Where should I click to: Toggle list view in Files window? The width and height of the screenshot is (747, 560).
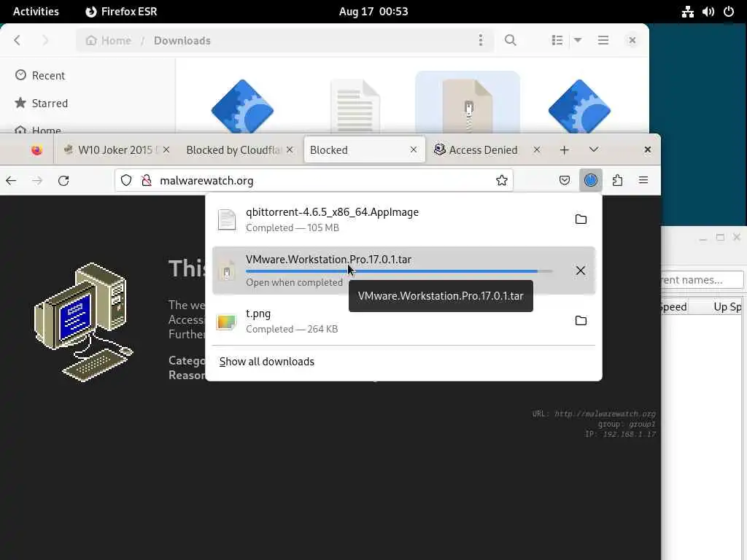[557, 41]
